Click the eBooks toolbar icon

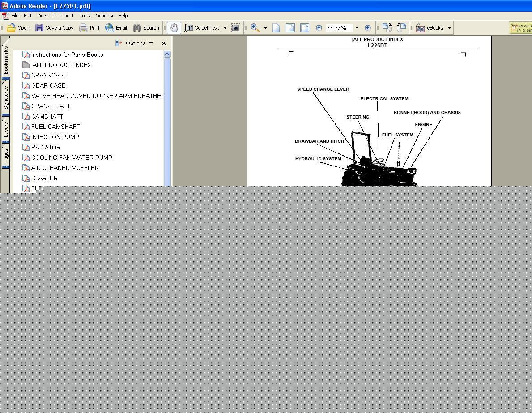(x=421, y=28)
